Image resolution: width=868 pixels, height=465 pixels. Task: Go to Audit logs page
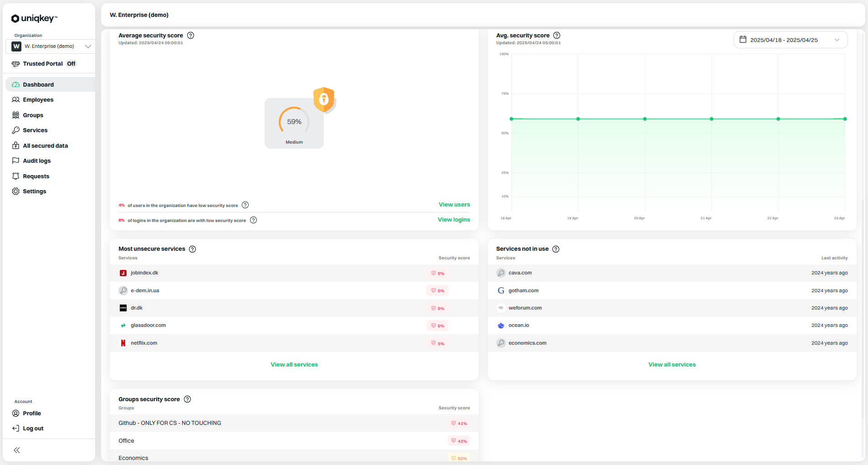(x=37, y=161)
